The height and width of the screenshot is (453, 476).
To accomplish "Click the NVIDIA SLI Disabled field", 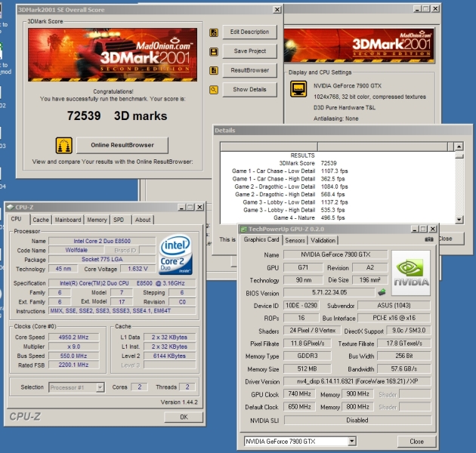I will pos(357,421).
